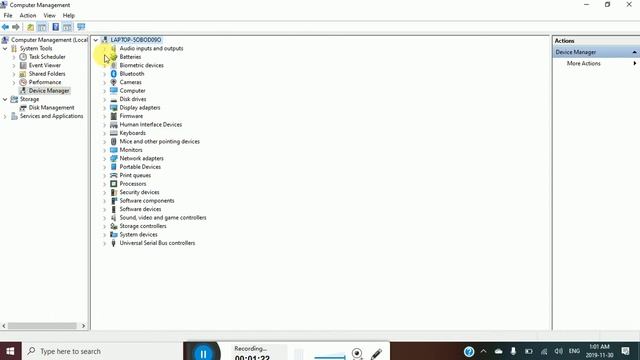Pause the screen recording
Screen dimensions: 640x360
coord(203,353)
